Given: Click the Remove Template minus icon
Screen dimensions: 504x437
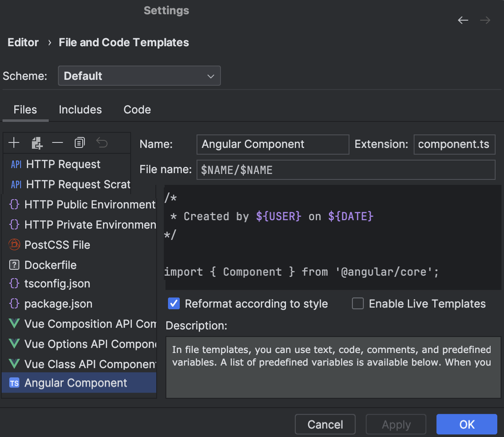Looking at the screenshot, I should 58,142.
